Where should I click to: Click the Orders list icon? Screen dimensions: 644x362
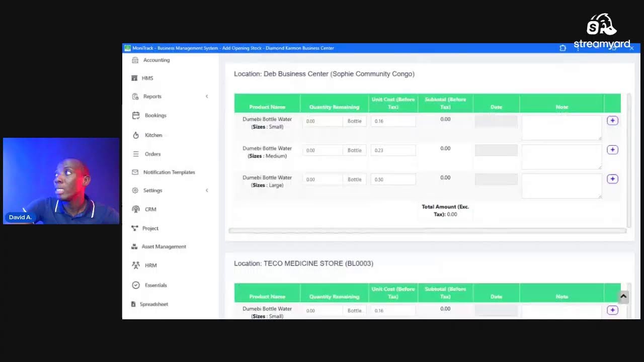pyautogui.click(x=135, y=154)
